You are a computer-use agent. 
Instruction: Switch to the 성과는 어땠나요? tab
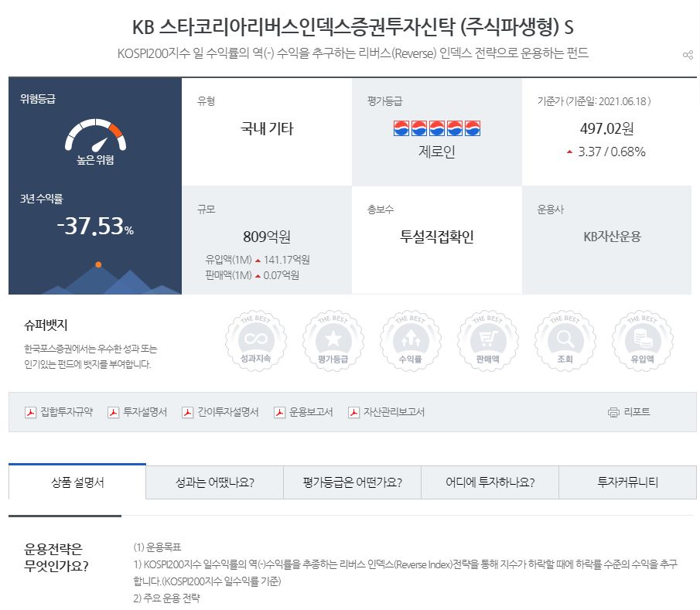pyautogui.click(x=215, y=482)
